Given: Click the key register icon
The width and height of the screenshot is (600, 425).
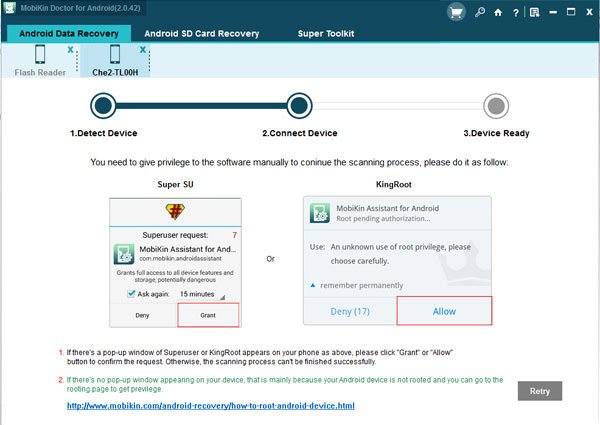Looking at the screenshot, I should coord(479,12).
